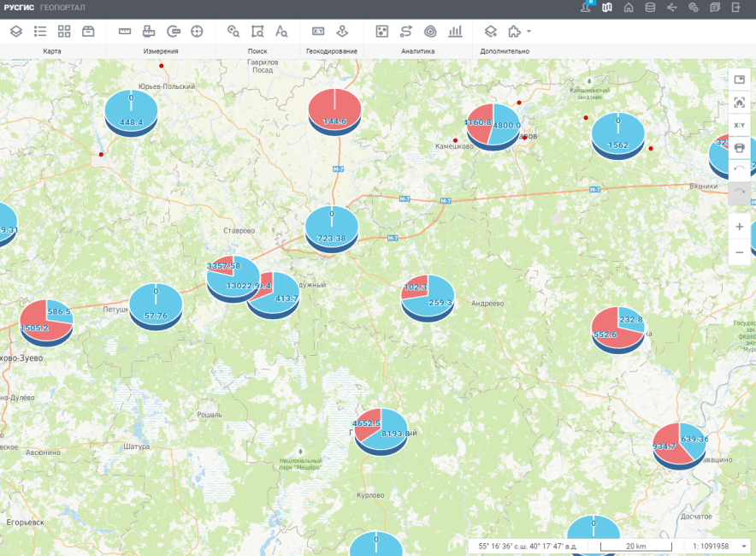Image resolution: width=756 pixels, height=556 pixels.
Task: Select the ruler distance measurement tool
Action: [125, 32]
